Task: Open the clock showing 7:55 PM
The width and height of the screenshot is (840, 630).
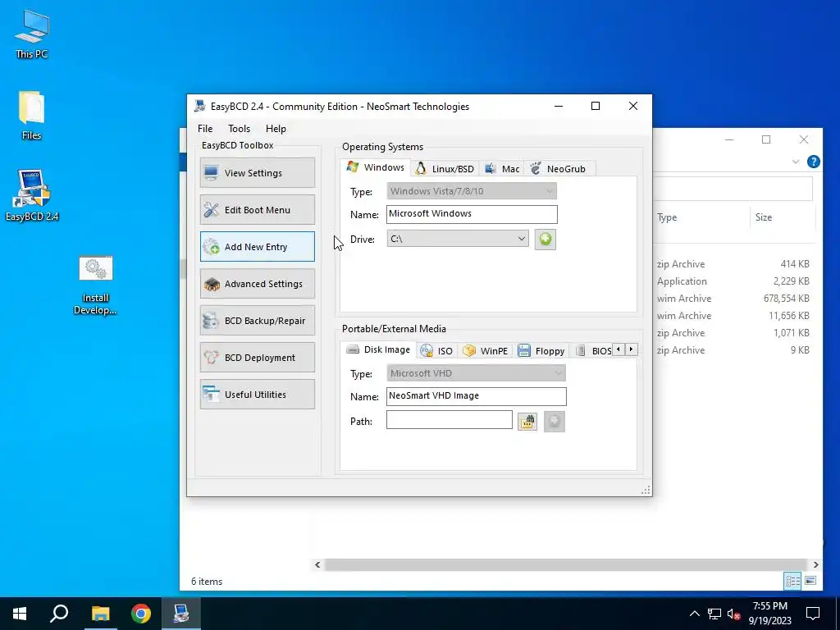Action: (x=769, y=614)
